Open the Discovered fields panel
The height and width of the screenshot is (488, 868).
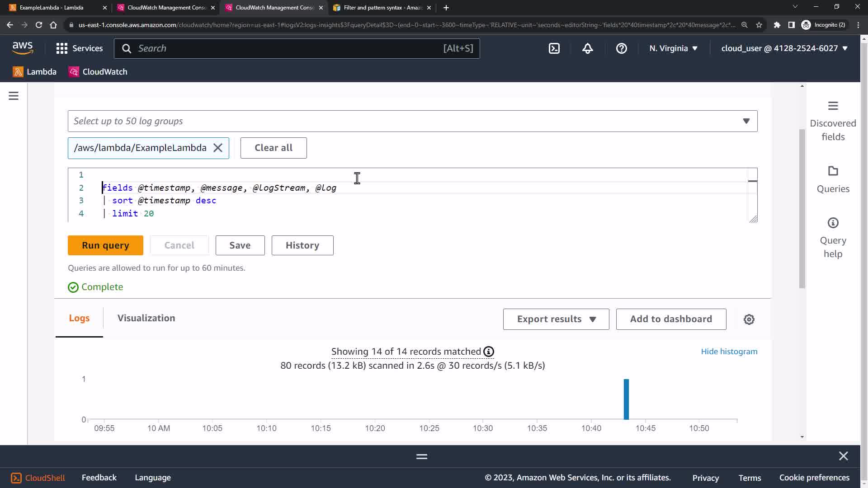pyautogui.click(x=832, y=121)
